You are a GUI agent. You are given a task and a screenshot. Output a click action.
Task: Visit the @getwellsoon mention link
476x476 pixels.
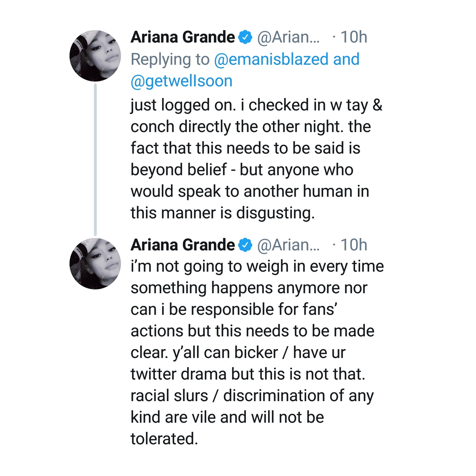(x=181, y=81)
